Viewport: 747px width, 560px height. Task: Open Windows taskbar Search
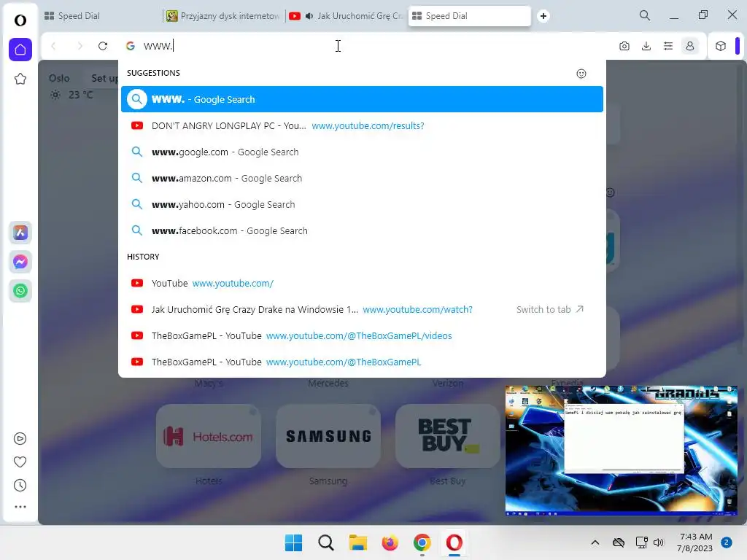coord(326,542)
